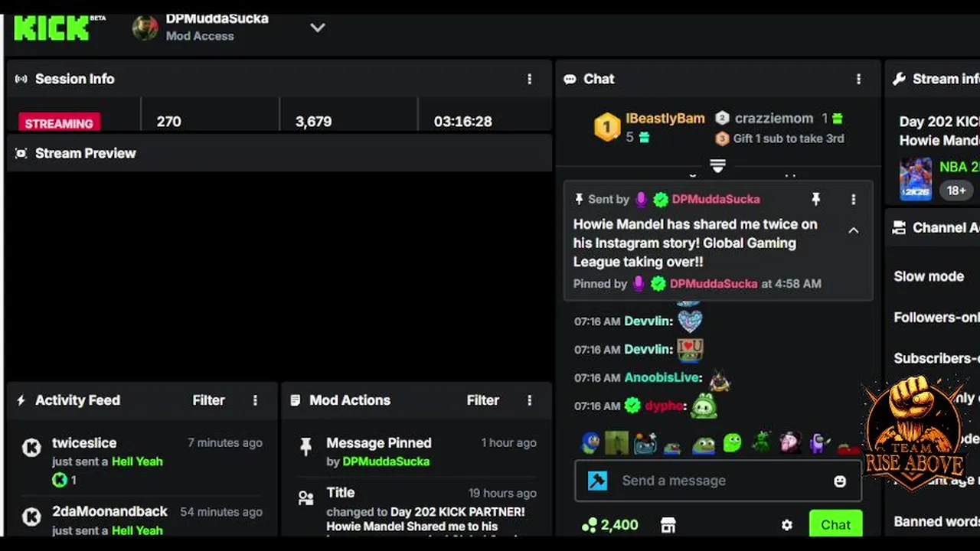Click the 'Message Pinned' mod action title

(379, 443)
